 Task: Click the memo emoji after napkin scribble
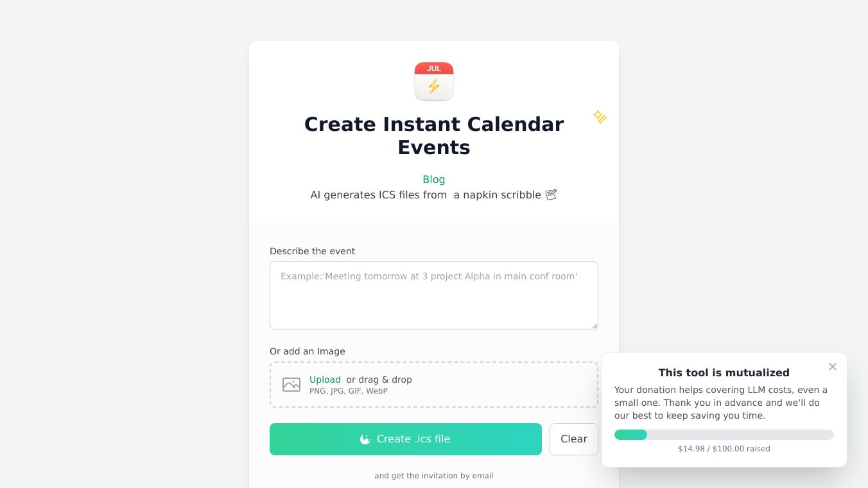coord(551,195)
